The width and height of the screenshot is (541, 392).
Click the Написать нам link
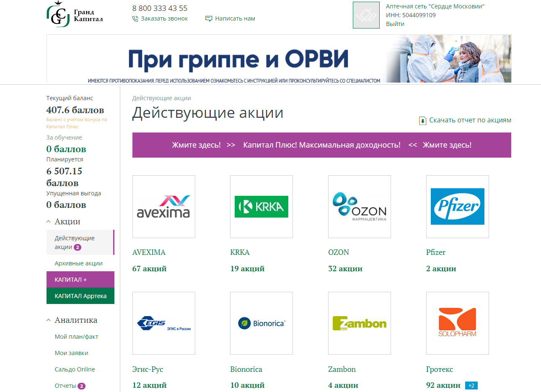pos(235,19)
